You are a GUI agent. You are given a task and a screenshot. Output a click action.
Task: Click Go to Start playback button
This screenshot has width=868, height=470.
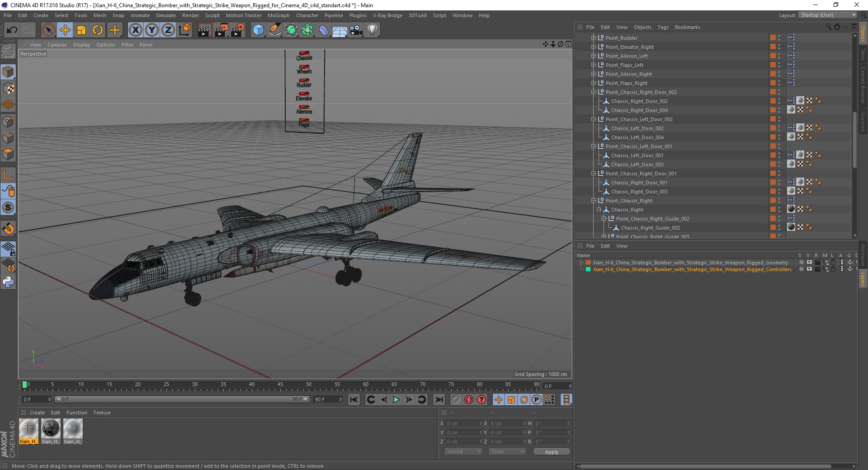[x=354, y=399]
